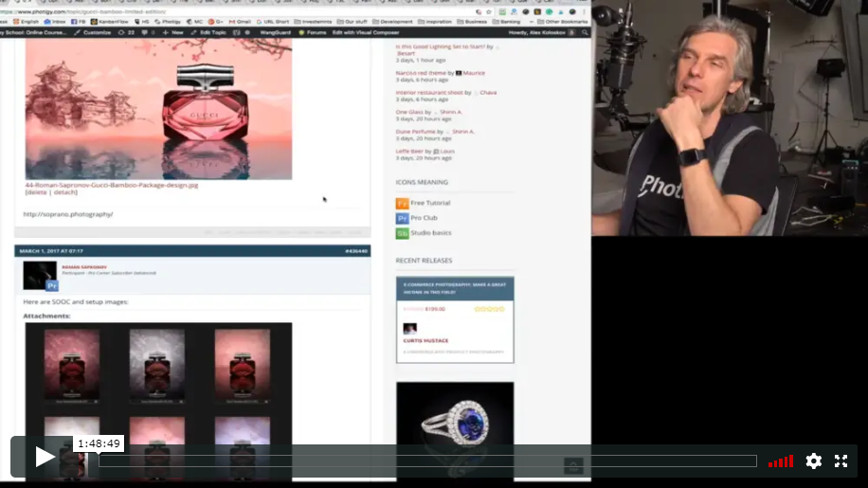Open the video settings gear
Image resolution: width=868 pixels, height=488 pixels.
tap(813, 461)
